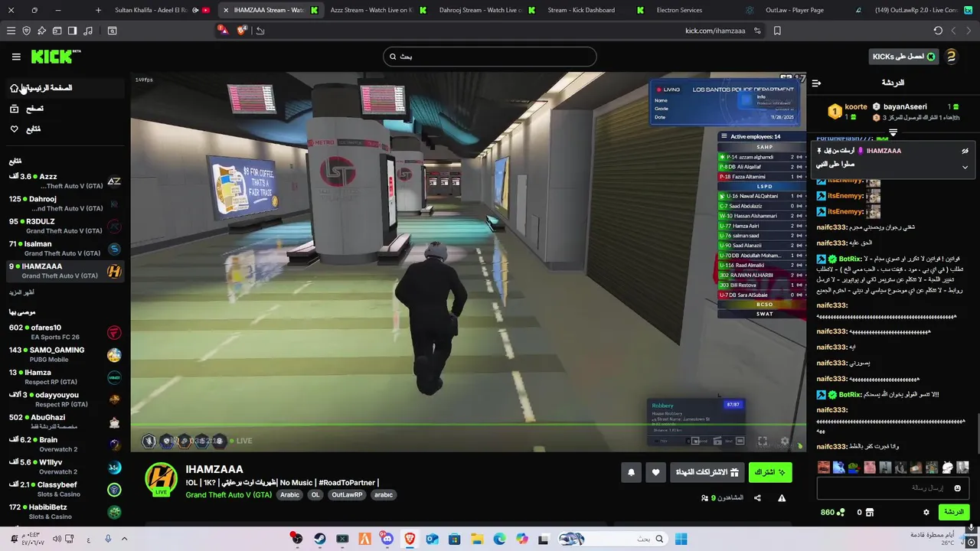Click the pin icon in browser toolbar
This screenshot has height=551, width=980.
pyautogui.click(x=41, y=31)
